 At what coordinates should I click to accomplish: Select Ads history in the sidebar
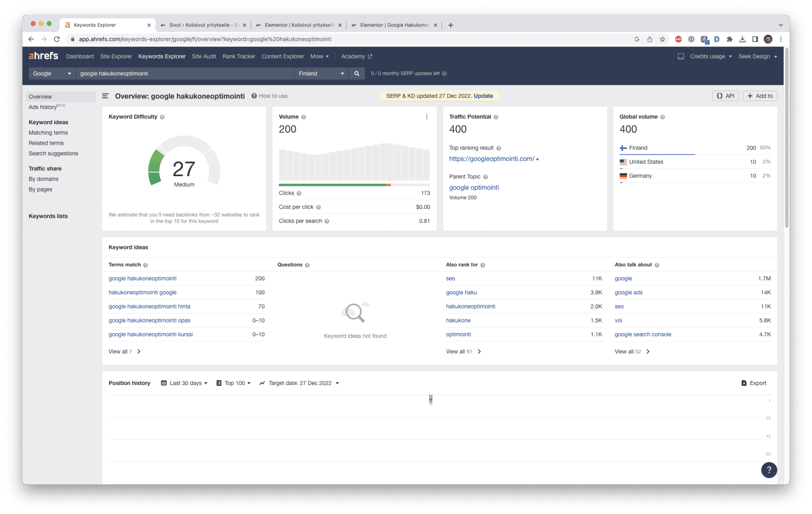43,107
